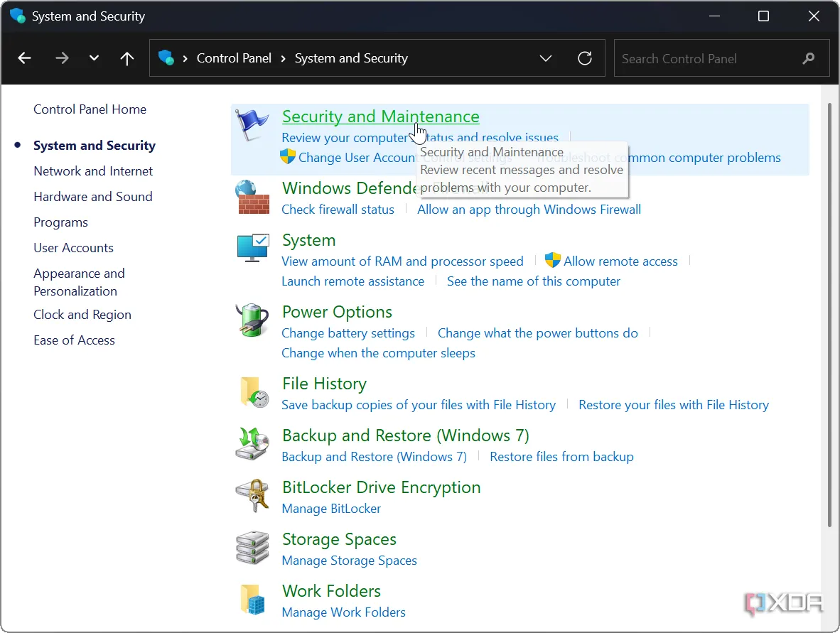Click the Windows Defender Firewall brick wall icon
This screenshot has width=840, height=633.
(252, 197)
